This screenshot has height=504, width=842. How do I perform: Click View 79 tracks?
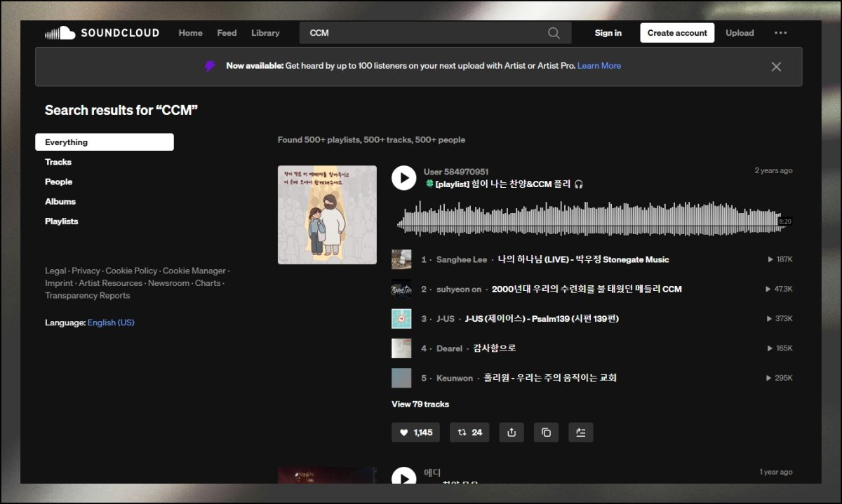click(420, 404)
